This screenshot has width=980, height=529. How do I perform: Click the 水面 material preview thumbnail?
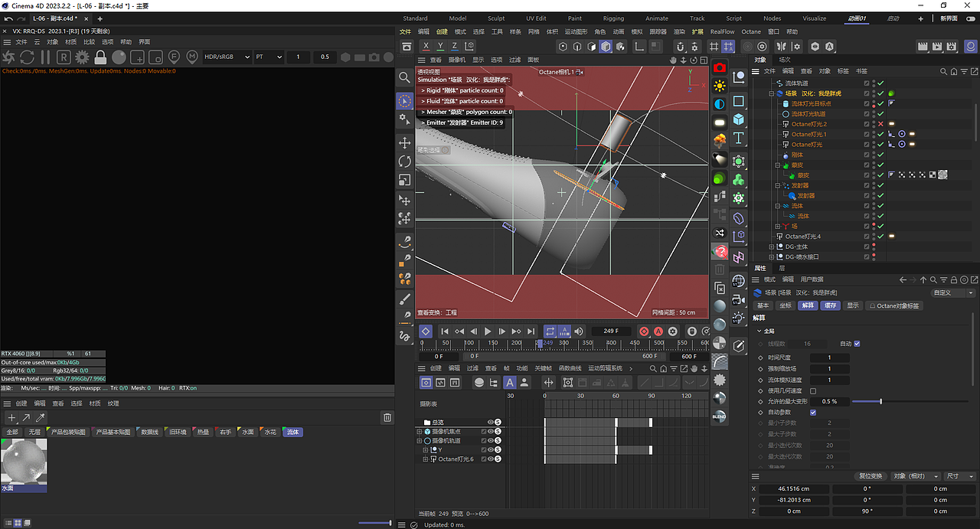(x=24, y=462)
